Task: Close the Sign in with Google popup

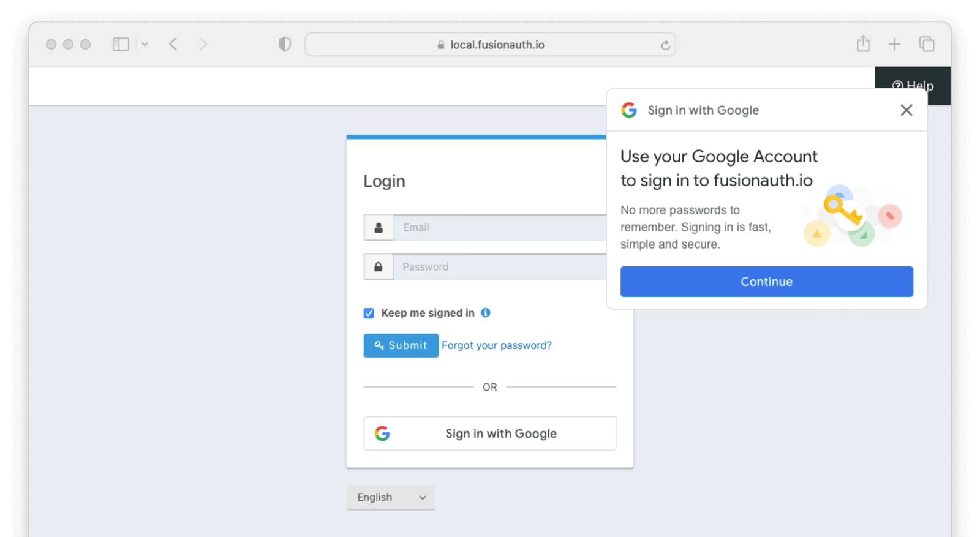Action: 906,110
